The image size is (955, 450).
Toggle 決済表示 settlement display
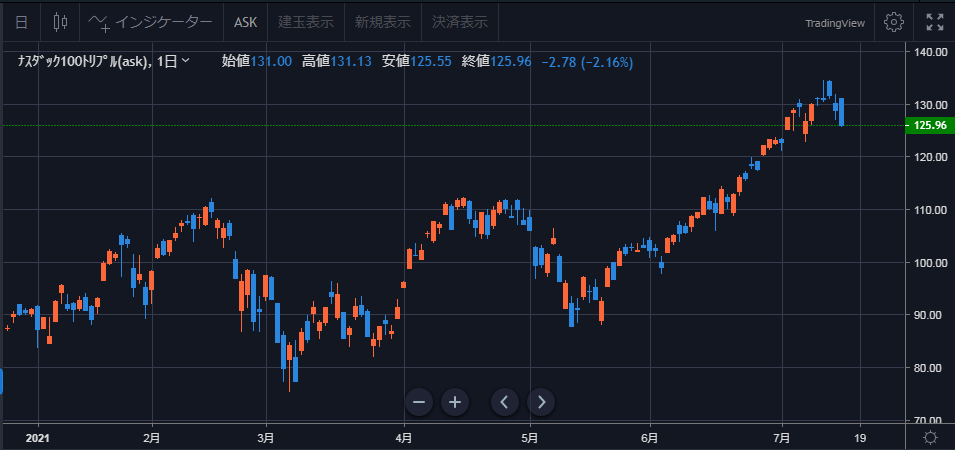point(460,23)
